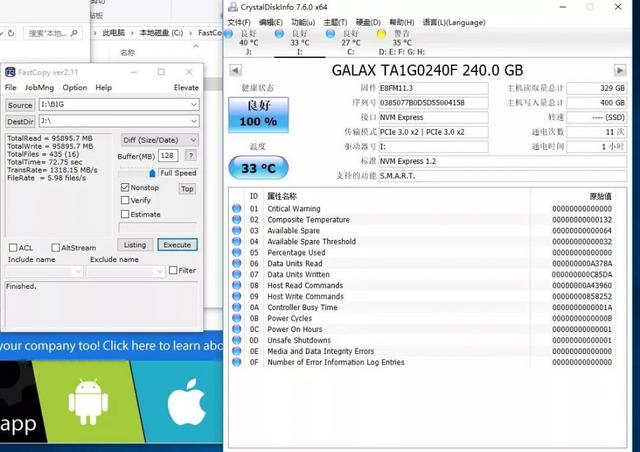Toggle the Nonstop checkbox
The image size is (640, 452).
tap(125, 187)
